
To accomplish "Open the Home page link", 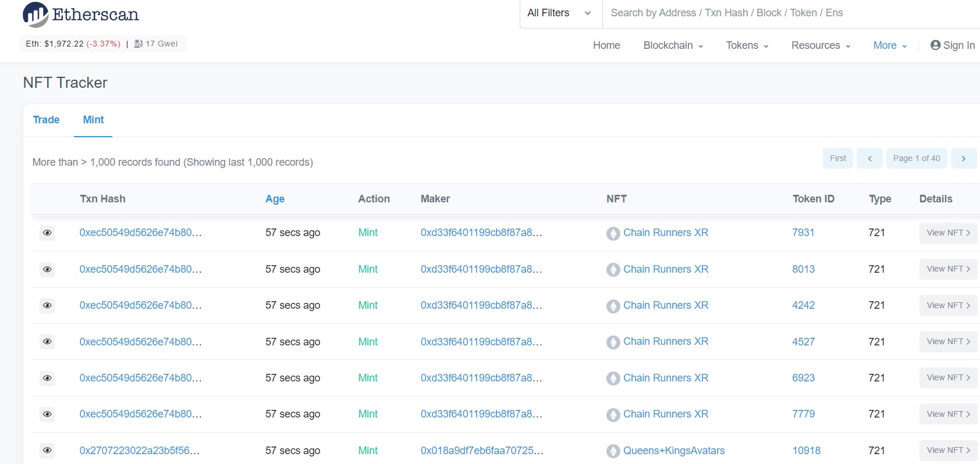I will coord(606,45).
